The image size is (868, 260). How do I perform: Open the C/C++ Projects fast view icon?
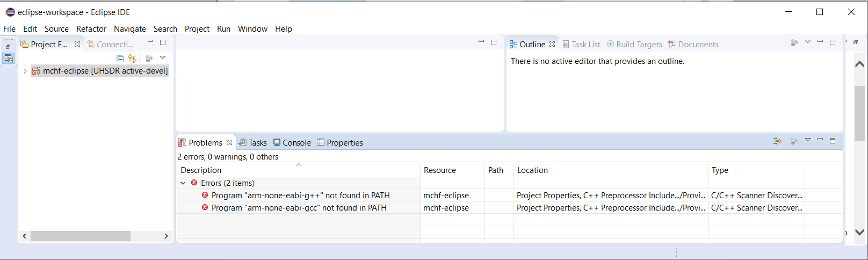point(9,59)
